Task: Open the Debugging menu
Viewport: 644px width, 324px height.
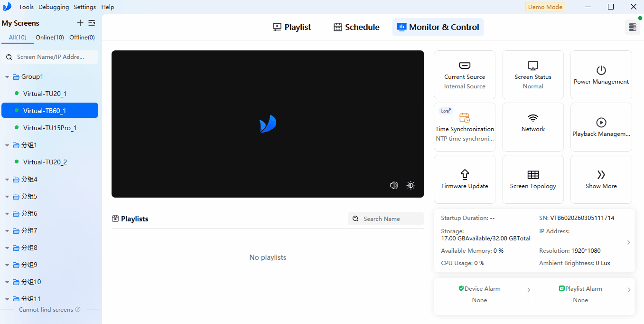Action: tap(54, 7)
